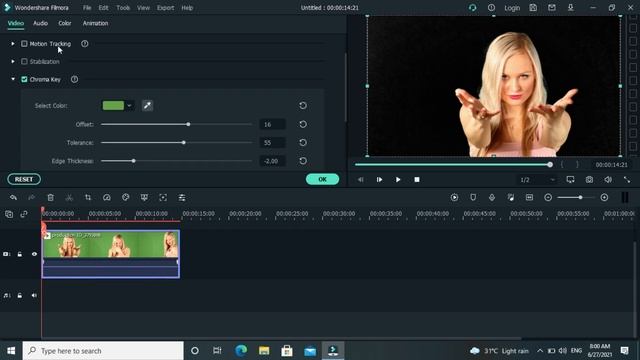
Task: Adjust preview volume speaker icon
Action: coord(608,180)
